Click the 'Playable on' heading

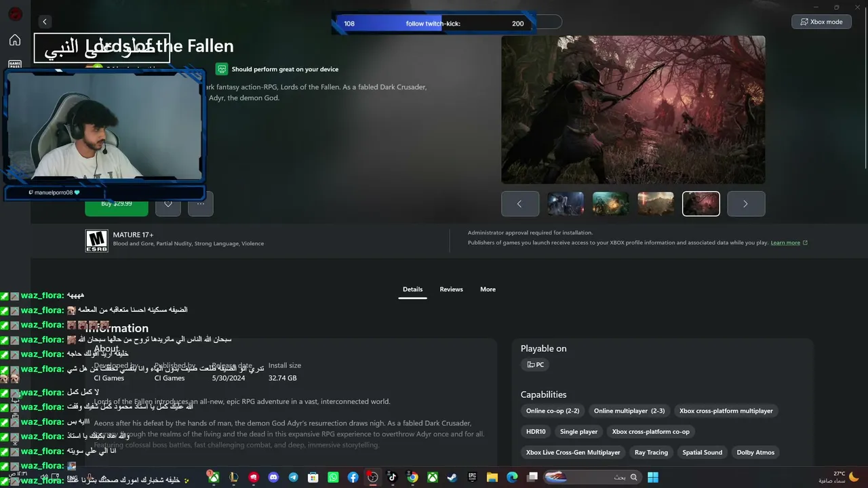pos(543,348)
